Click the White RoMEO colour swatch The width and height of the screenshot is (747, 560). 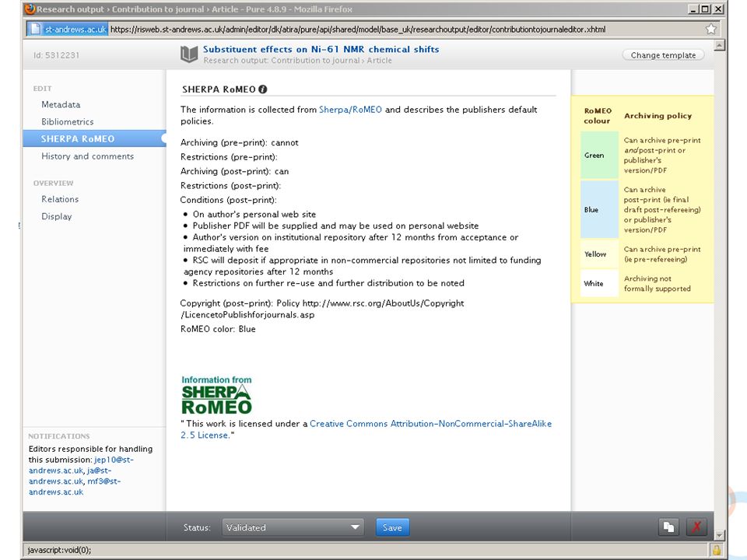(599, 283)
